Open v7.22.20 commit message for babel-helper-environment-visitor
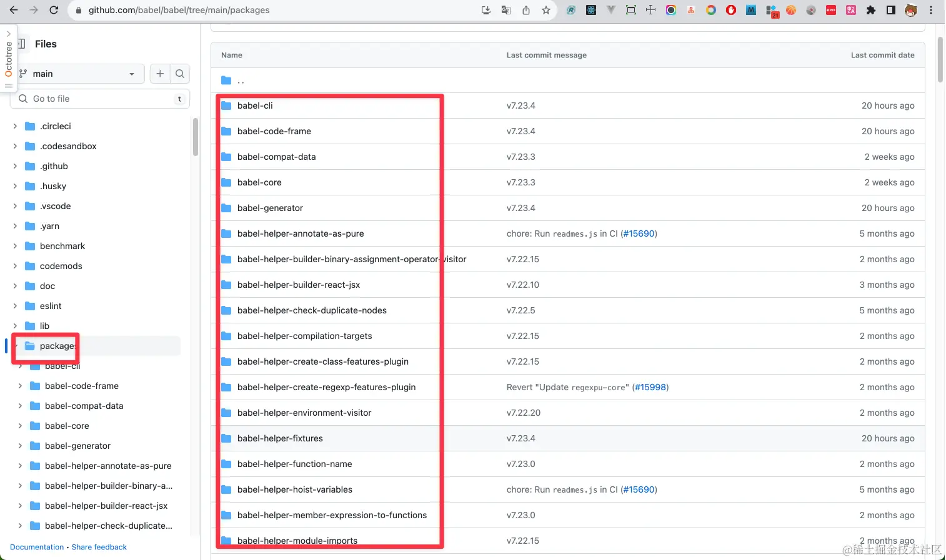Image resolution: width=946 pixels, height=560 pixels. [524, 413]
